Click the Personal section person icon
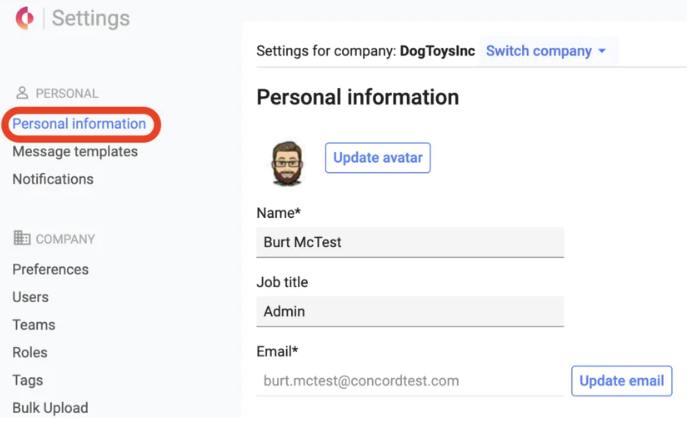This screenshot has height=440, width=693. point(22,93)
